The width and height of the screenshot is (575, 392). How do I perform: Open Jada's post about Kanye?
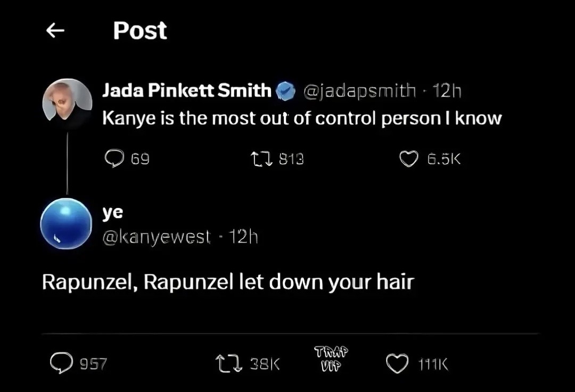(301, 118)
